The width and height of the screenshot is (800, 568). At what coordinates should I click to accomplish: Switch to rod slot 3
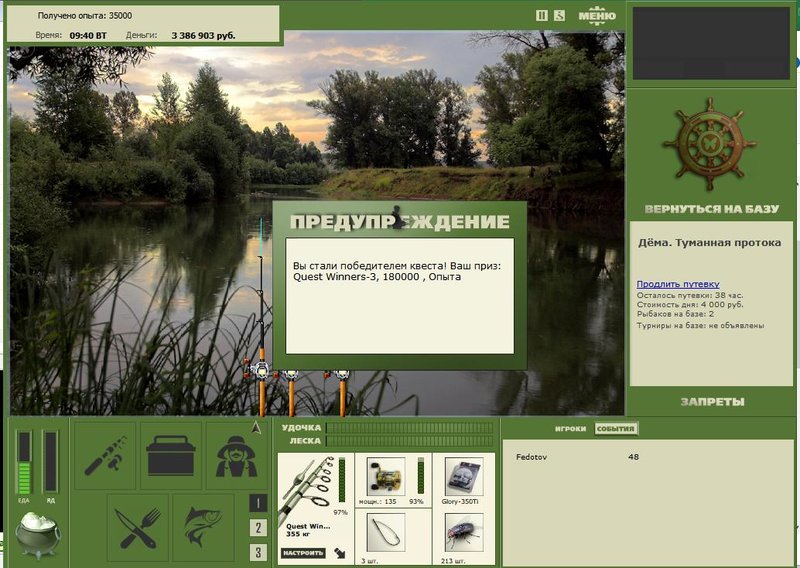(x=258, y=552)
